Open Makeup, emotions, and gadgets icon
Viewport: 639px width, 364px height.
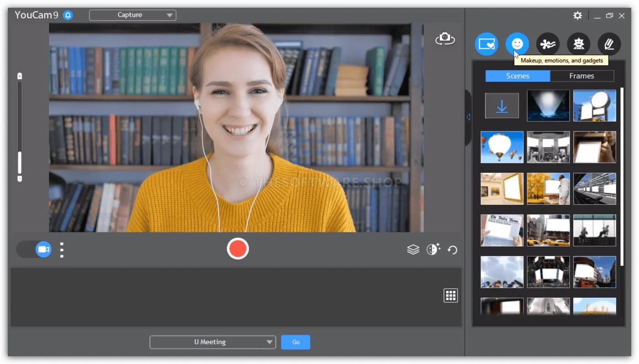point(517,44)
